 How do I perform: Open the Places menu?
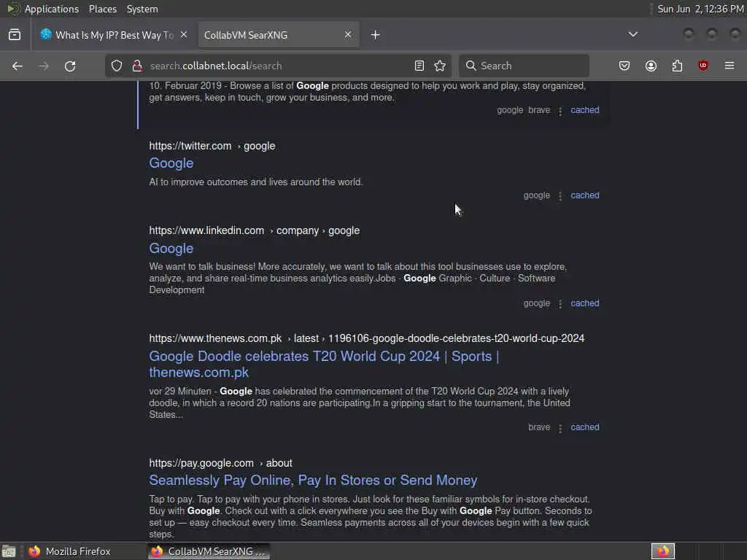tap(103, 9)
